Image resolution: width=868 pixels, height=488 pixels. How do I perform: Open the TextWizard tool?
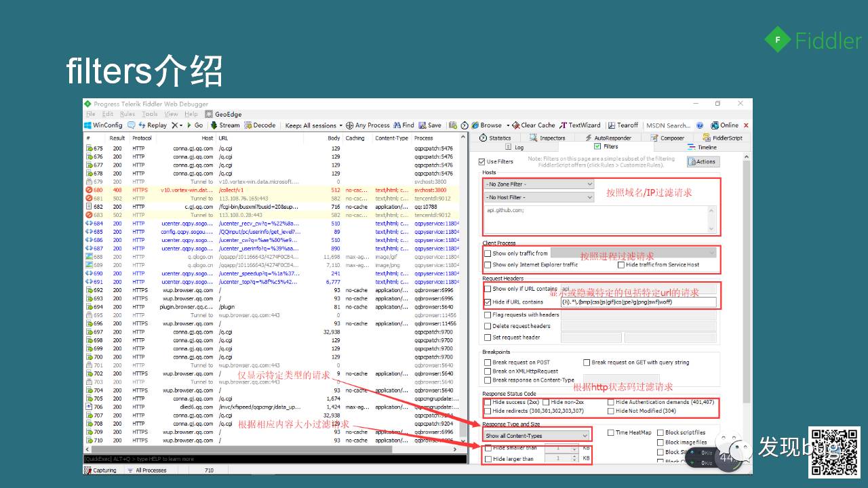point(580,125)
